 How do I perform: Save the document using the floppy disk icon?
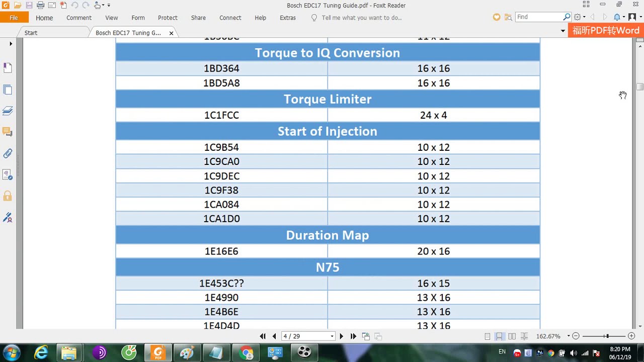(29, 5)
